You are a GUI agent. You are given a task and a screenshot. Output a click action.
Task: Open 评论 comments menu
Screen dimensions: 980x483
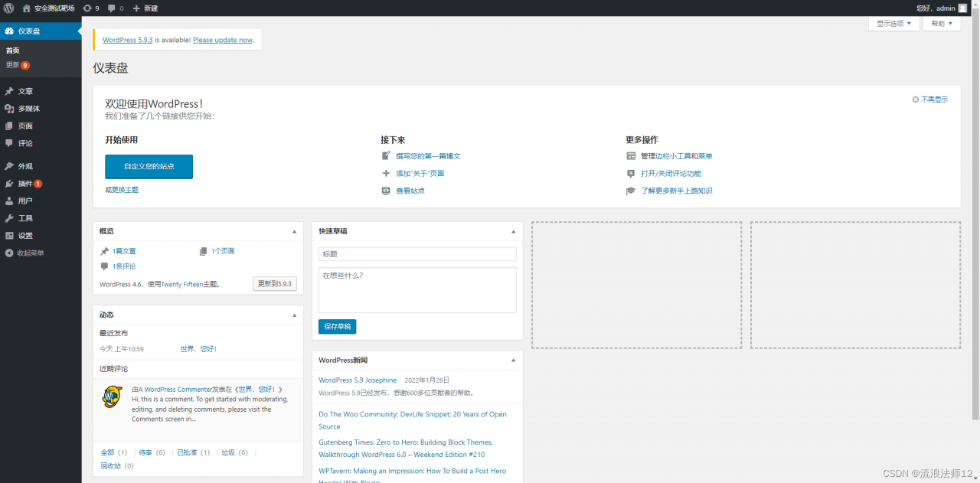pyautogui.click(x=41, y=143)
